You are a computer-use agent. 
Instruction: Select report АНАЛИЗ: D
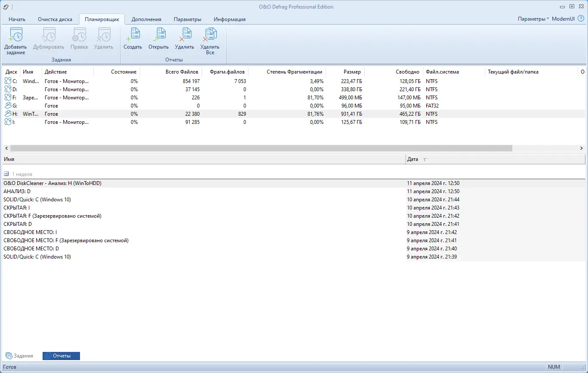tap(294, 191)
